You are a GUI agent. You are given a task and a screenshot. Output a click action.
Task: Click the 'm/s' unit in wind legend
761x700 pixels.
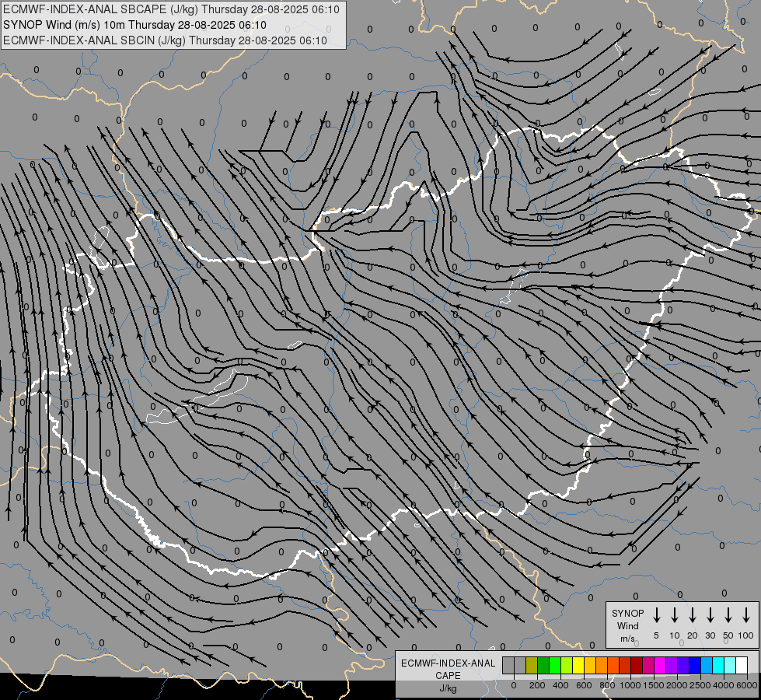[627, 639]
